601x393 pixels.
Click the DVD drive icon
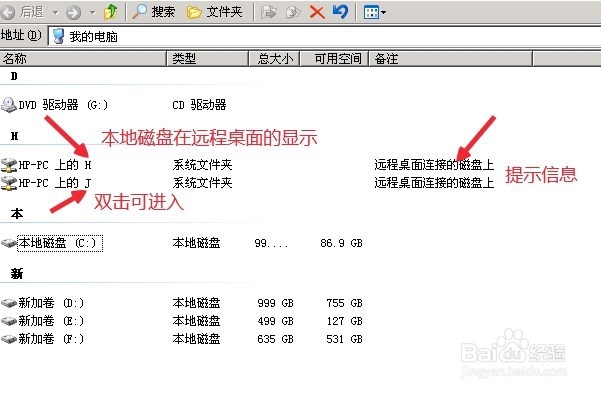coord(8,105)
